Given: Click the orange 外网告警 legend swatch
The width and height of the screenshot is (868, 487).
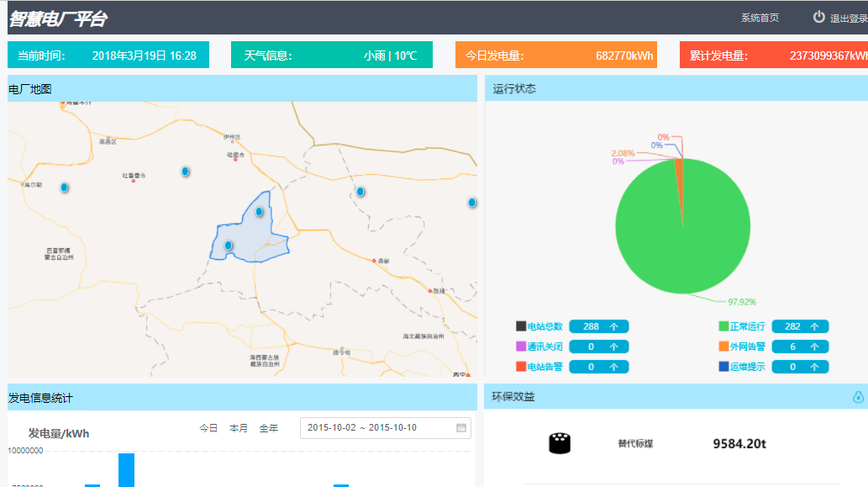Looking at the screenshot, I should 723,347.
